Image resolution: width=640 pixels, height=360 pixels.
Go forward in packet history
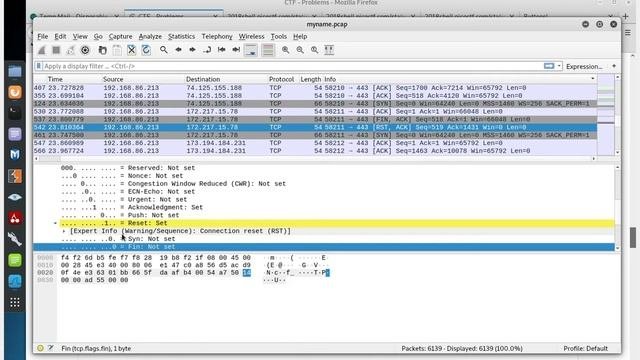click(192, 50)
